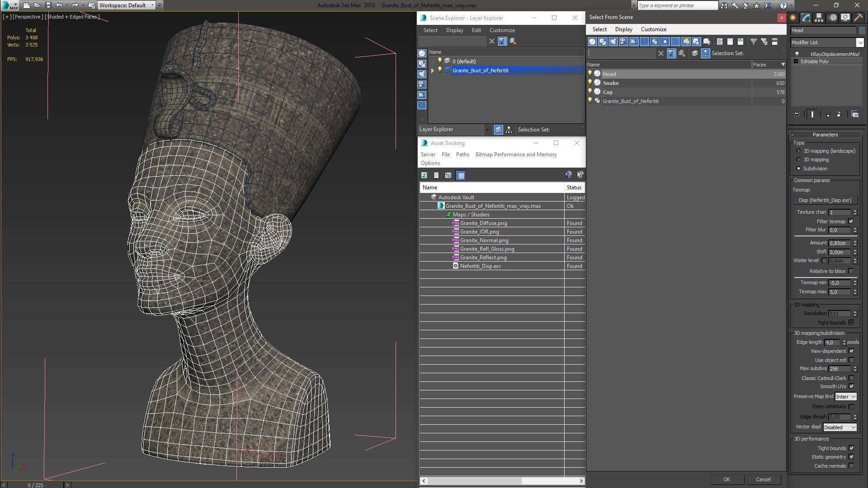868x488 pixels.
Task: Switch Asset Tracking to table view icon
Action: 461,175
